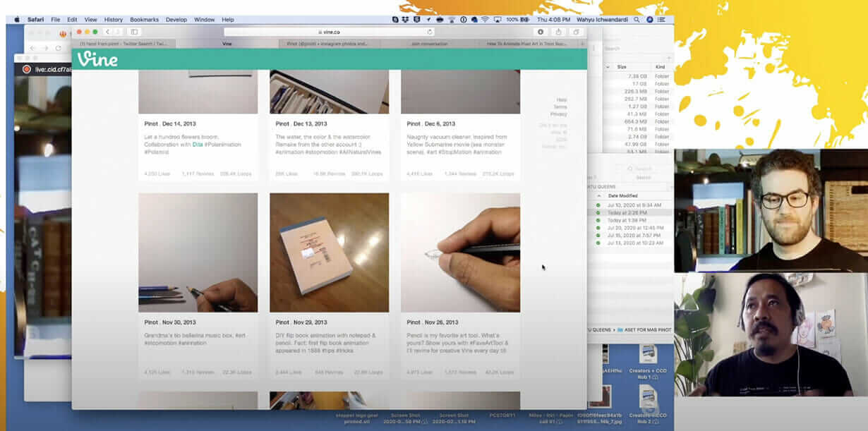Click Pinot . Nov 29, 2013 post header
Screen dimensions: 868x431
click(302, 322)
